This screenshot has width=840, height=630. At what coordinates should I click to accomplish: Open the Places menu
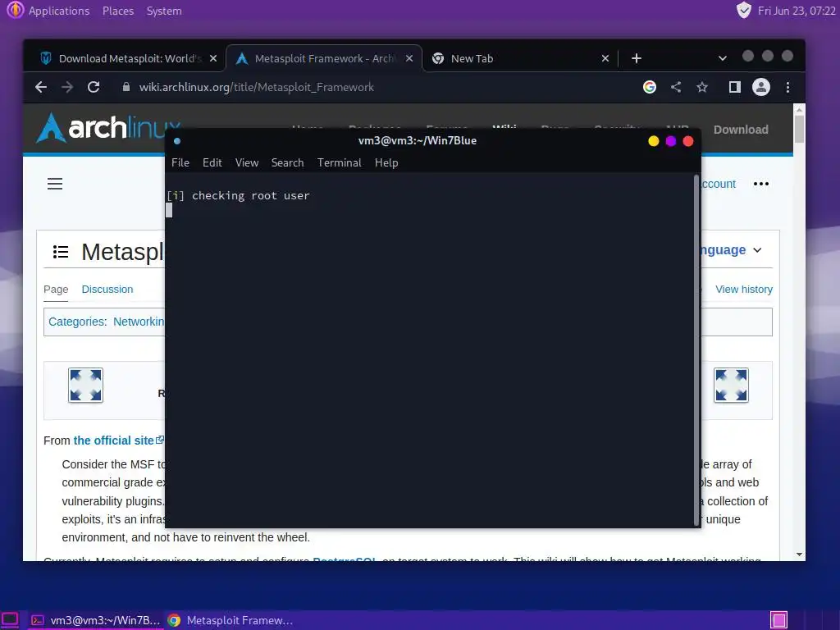pyautogui.click(x=118, y=11)
